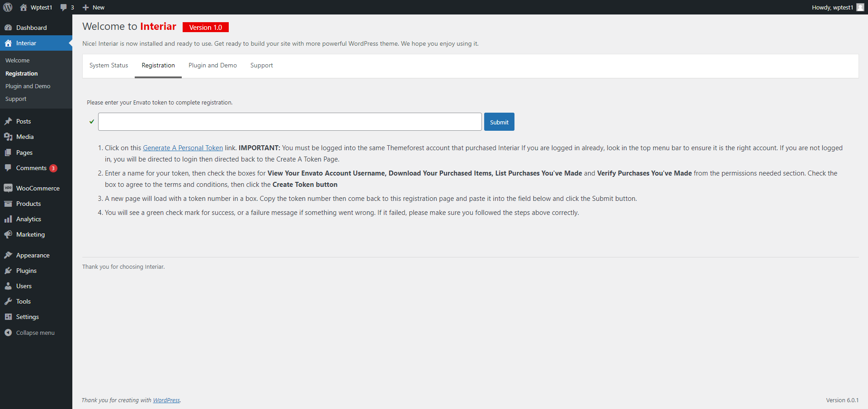The width and height of the screenshot is (868, 409).
Task: Open the Wptest1 site home icon
Action: 24,7
